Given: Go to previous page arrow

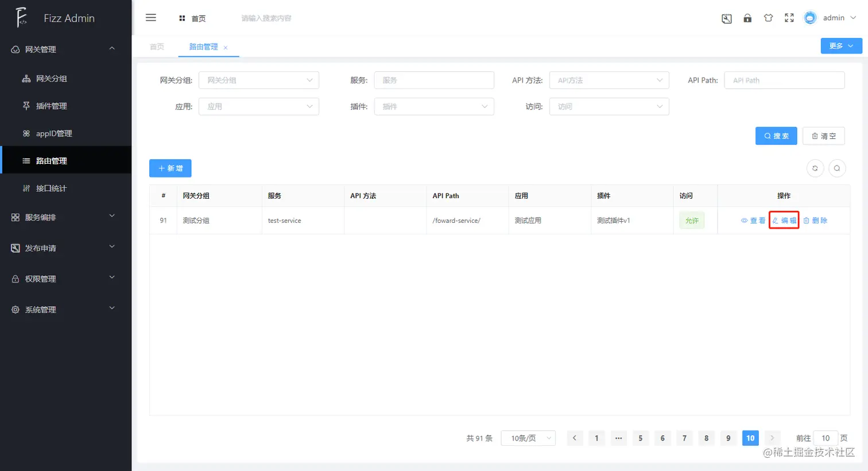Looking at the screenshot, I should click(575, 438).
